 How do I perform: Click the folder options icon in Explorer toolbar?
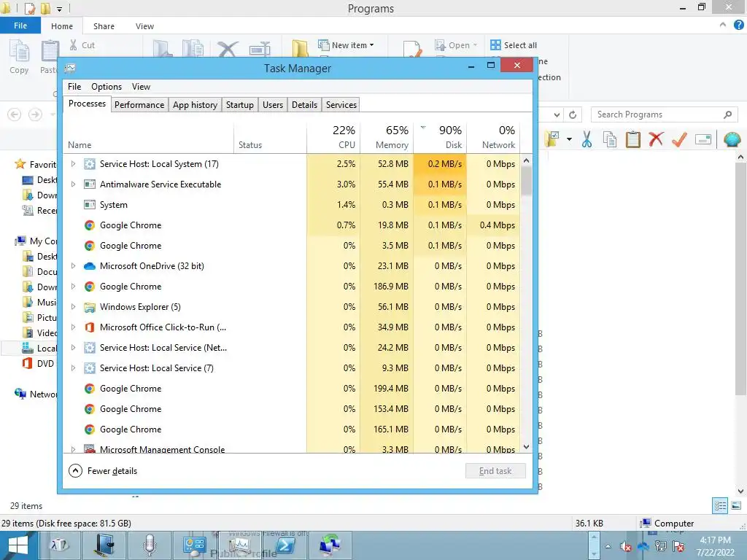coord(553,139)
